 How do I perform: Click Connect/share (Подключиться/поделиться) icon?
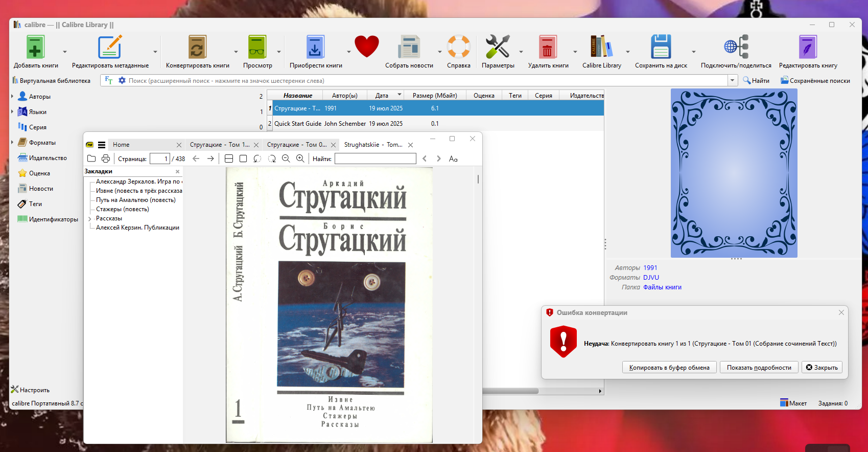click(x=736, y=47)
